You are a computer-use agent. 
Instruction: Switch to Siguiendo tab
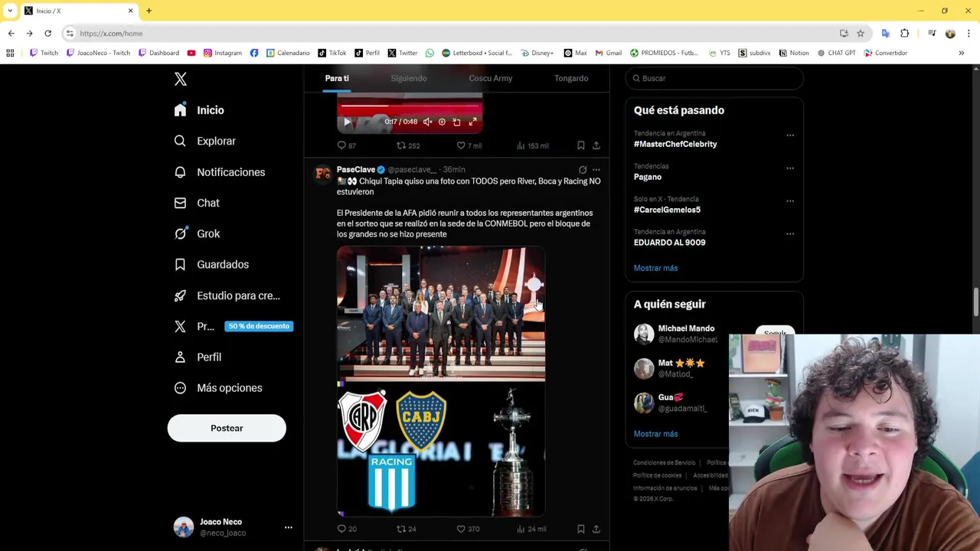pos(409,78)
